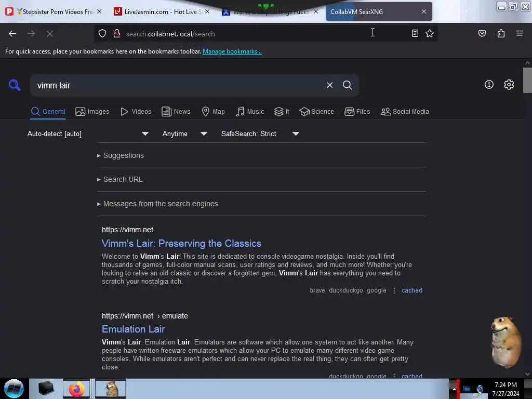The width and height of the screenshot is (532, 399).
Task: Open the hamster taskbar app
Action: [x=111, y=389]
